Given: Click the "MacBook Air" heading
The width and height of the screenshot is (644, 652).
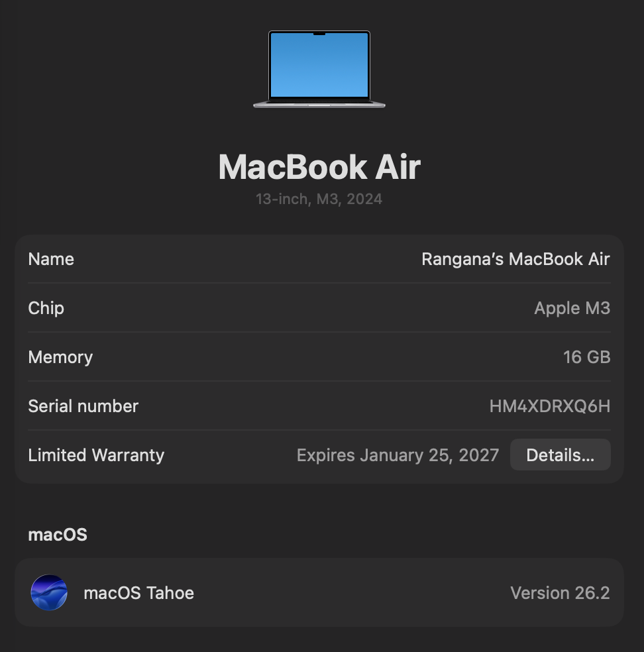Looking at the screenshot, I should click(x=319, y=167).
